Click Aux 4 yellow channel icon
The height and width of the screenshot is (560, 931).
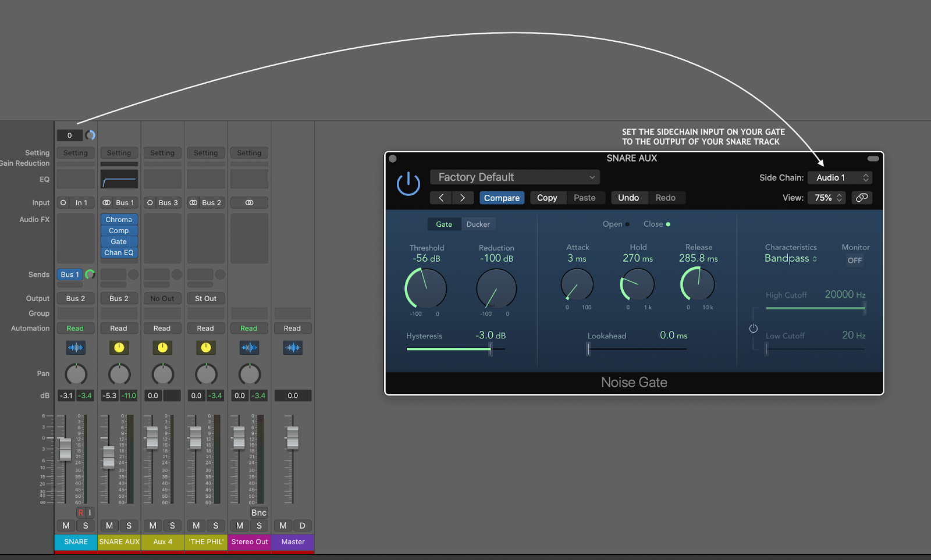pos(162,348)
